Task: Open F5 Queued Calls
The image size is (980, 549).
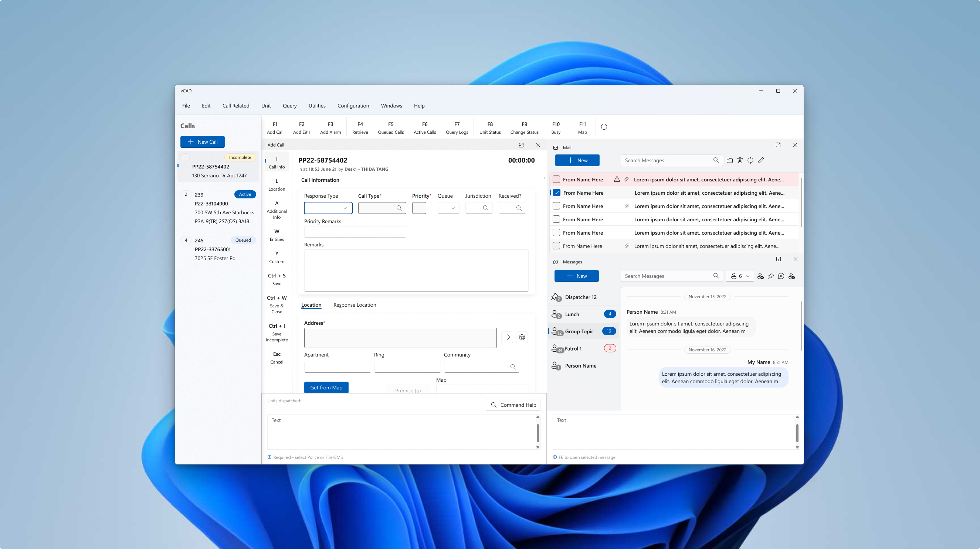Action: [391, 128]
